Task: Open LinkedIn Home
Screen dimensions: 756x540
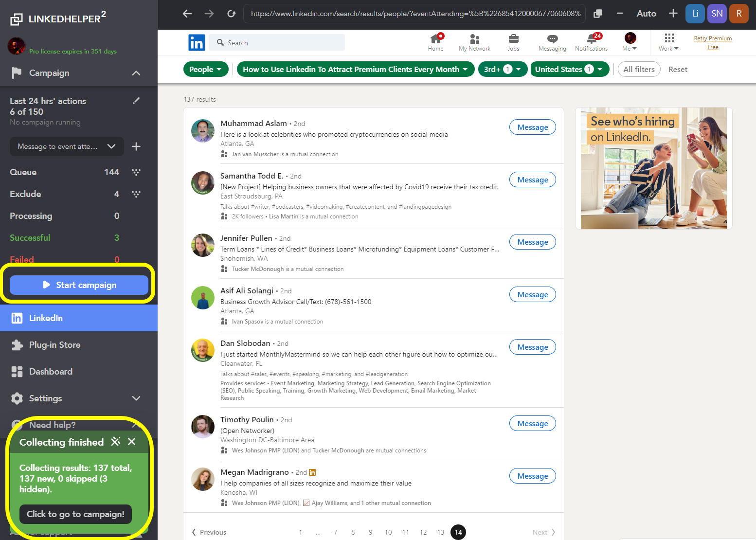Action: (x=435, y=42)
